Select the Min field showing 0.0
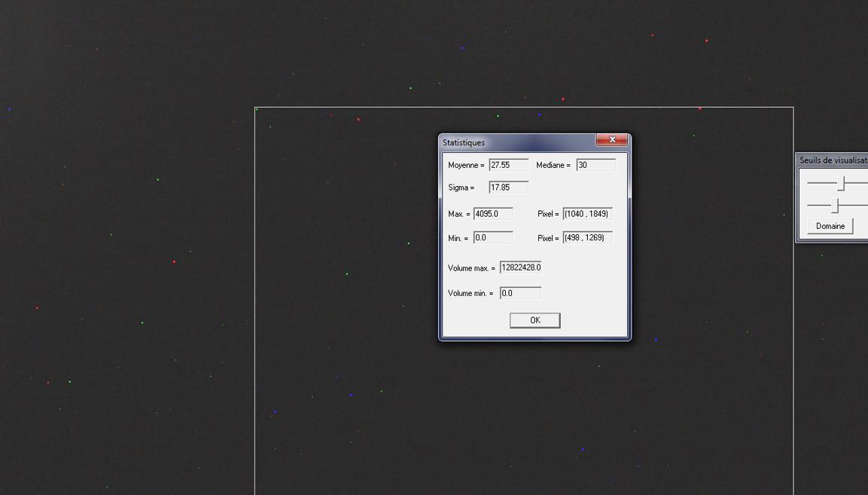Viewport: 868px width, 495px height. point(493,237)
